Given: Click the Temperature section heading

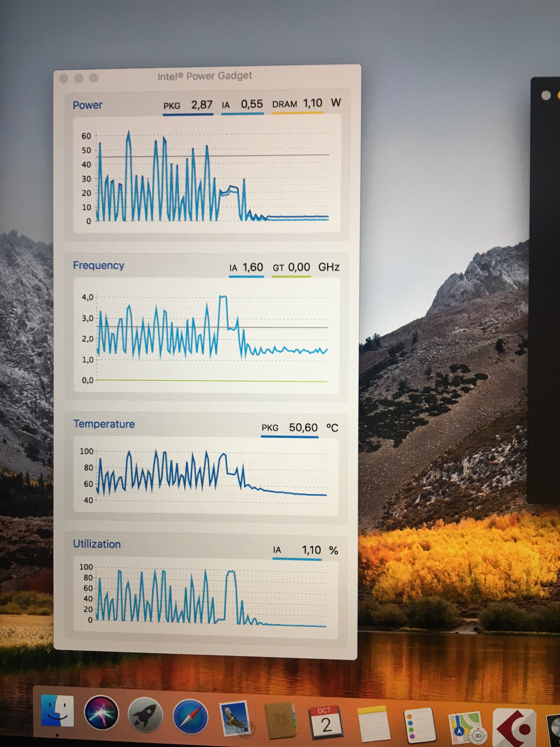Looking at the screenshot, I should pyautogui.click(x=104, y=424).
